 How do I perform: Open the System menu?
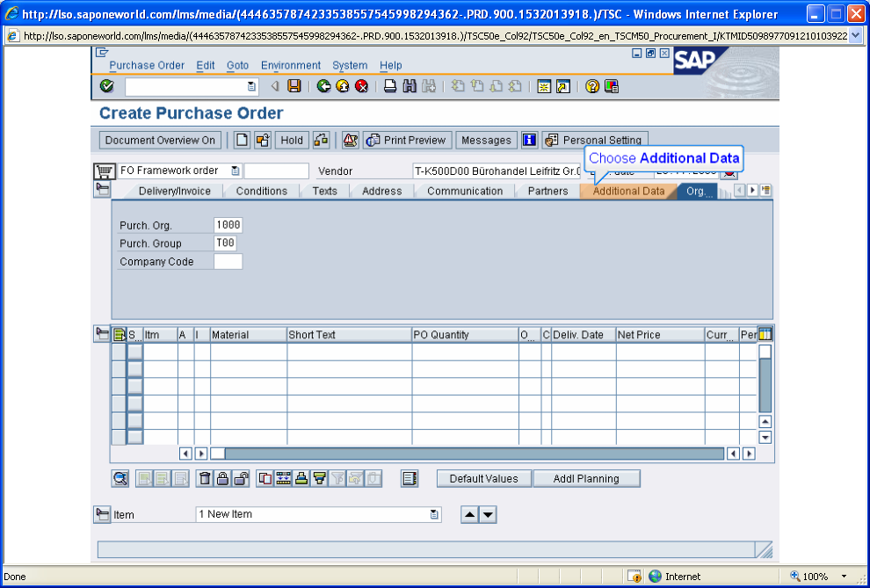tap(350, 65)
